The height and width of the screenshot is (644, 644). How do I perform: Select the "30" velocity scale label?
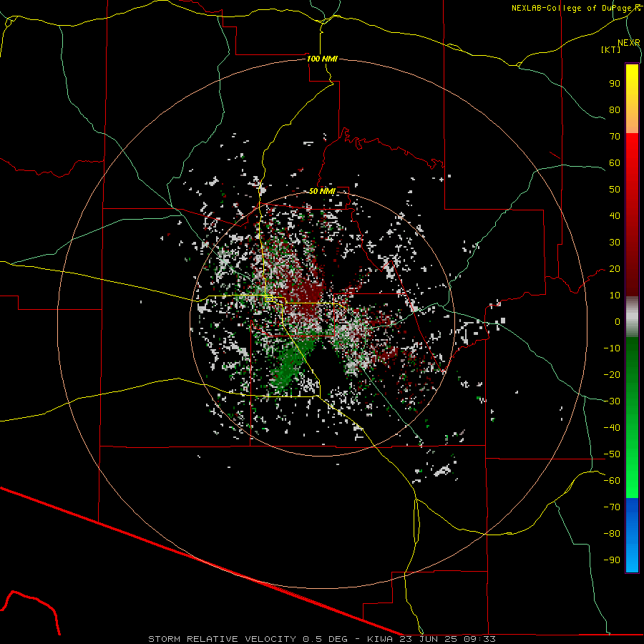(x=615, y=243)
